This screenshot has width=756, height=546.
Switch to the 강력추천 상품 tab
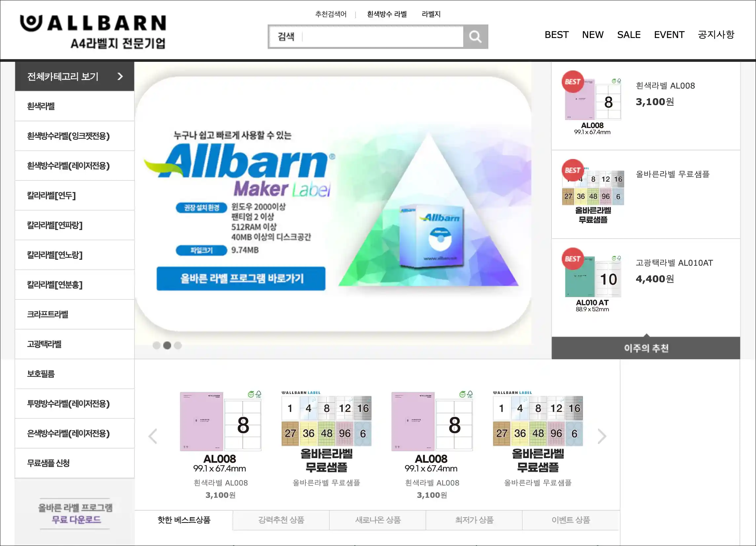(x=281, y=520)
